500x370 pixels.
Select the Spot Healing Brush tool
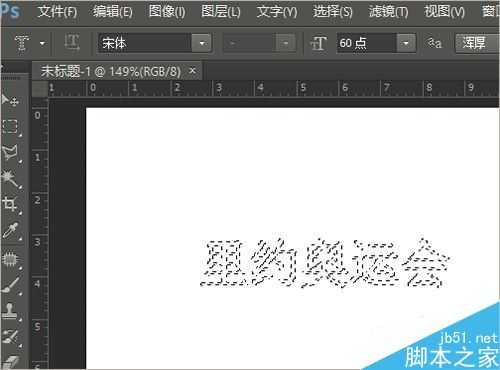(x=10, y=259)
